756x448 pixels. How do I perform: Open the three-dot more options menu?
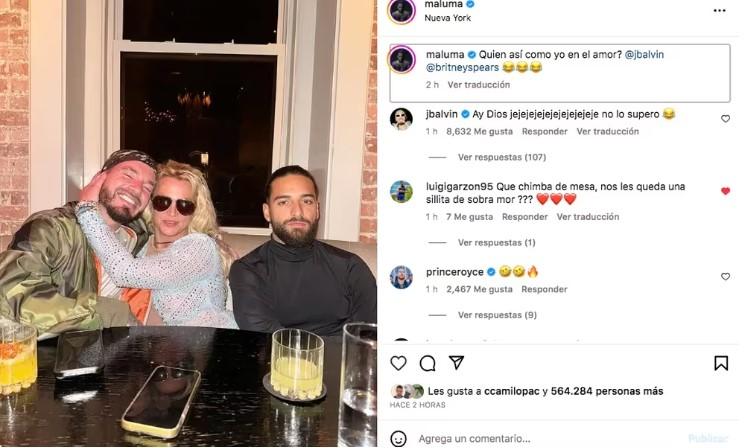[719, 11]
